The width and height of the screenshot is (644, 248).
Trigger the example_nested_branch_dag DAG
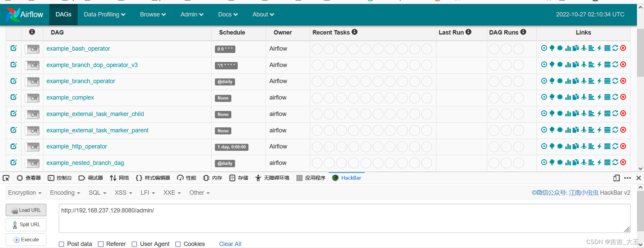[x=544, y=162]
